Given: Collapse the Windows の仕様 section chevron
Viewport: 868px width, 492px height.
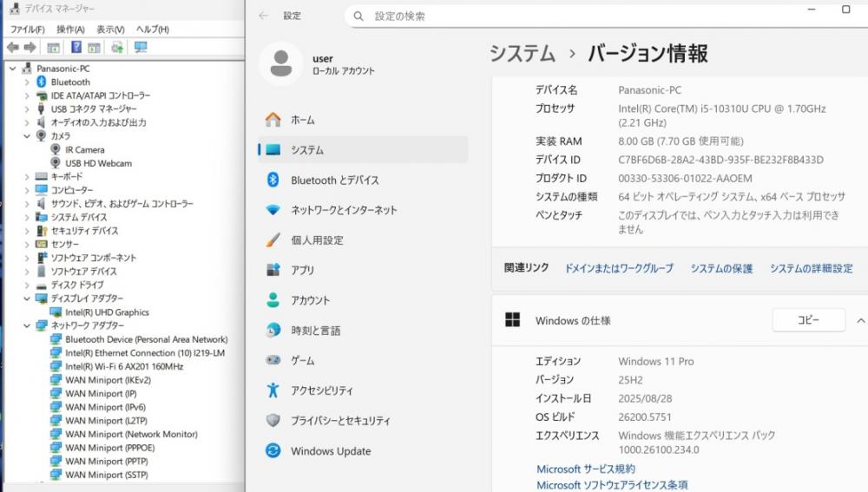Looking at the screenshot, I should tap(861, 320).
